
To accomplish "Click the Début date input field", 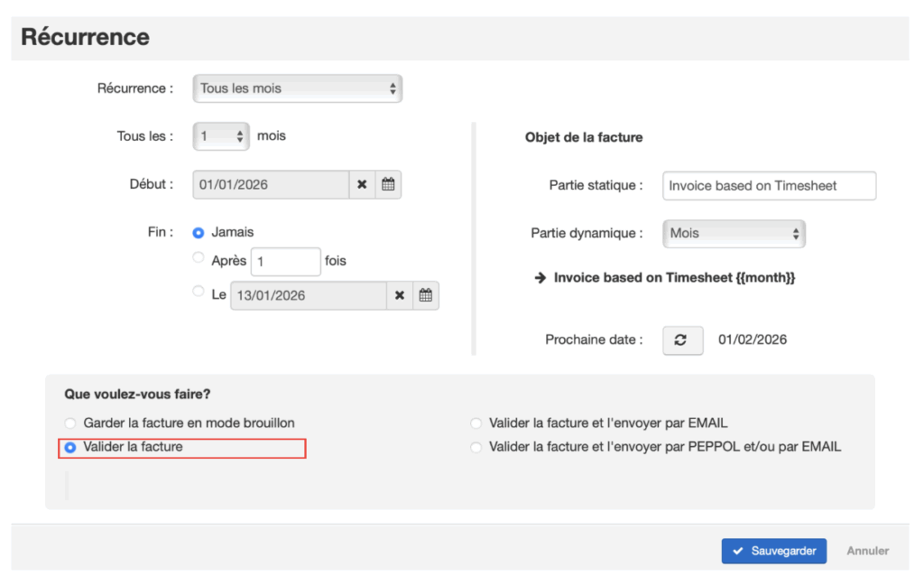I will (271, 184).
